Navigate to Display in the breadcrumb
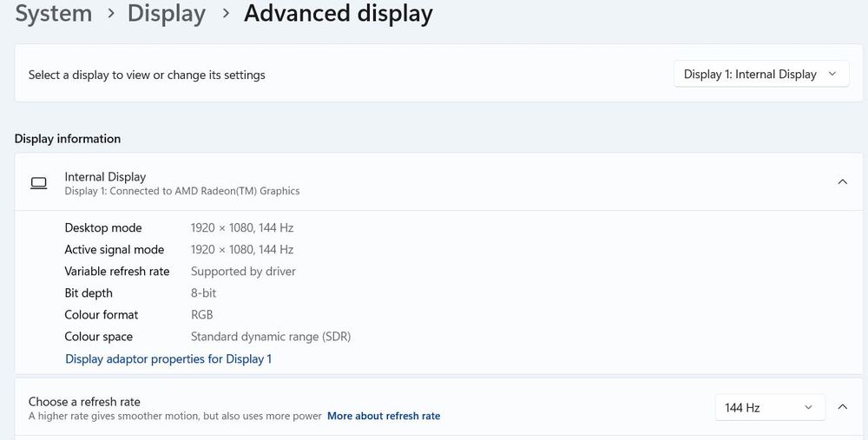 pos(166,14)
